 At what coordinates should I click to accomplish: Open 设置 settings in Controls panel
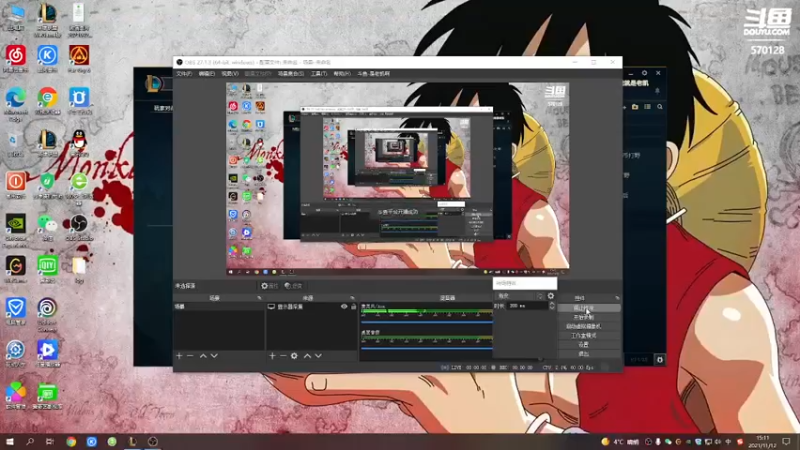coord(589,345)
